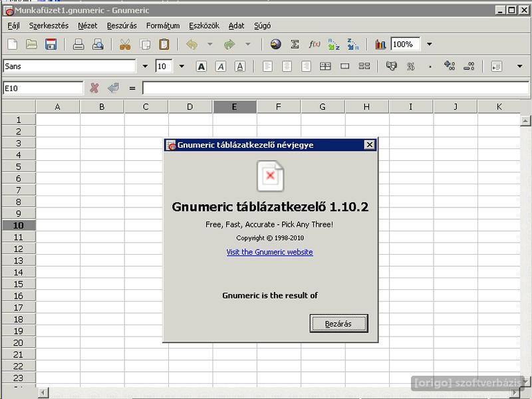Open the Nézet menu

87,26
